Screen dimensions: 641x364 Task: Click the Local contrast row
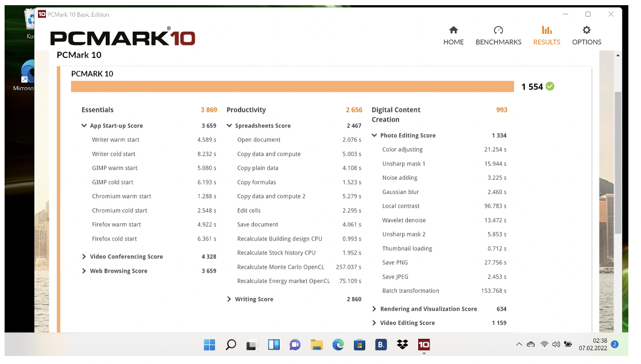click(x=445, y=206)
